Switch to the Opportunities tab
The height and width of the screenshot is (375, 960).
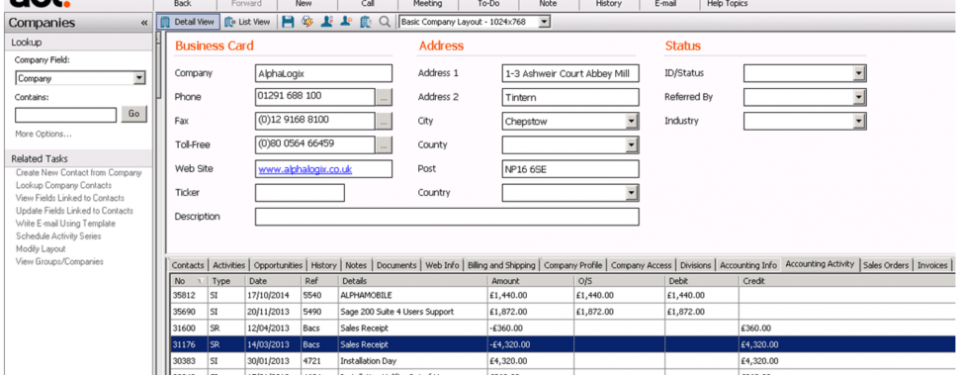[x=278, y=265]
